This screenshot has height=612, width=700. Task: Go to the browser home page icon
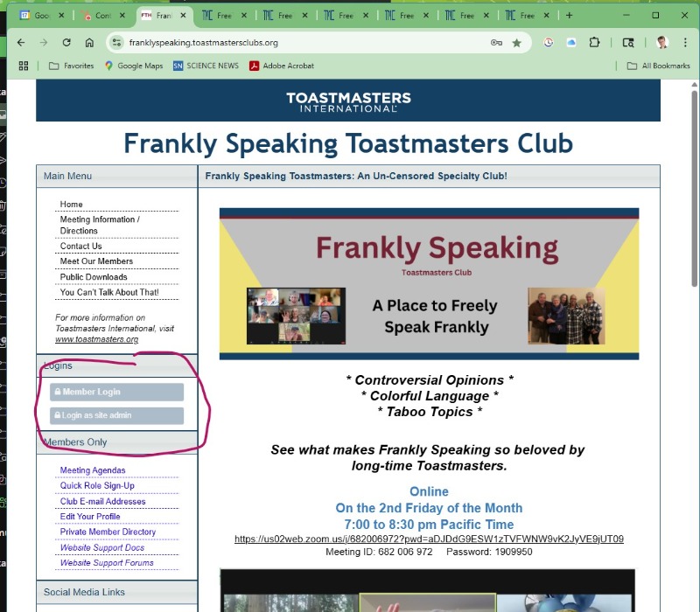pyautogui.click(x=89, y=42)
